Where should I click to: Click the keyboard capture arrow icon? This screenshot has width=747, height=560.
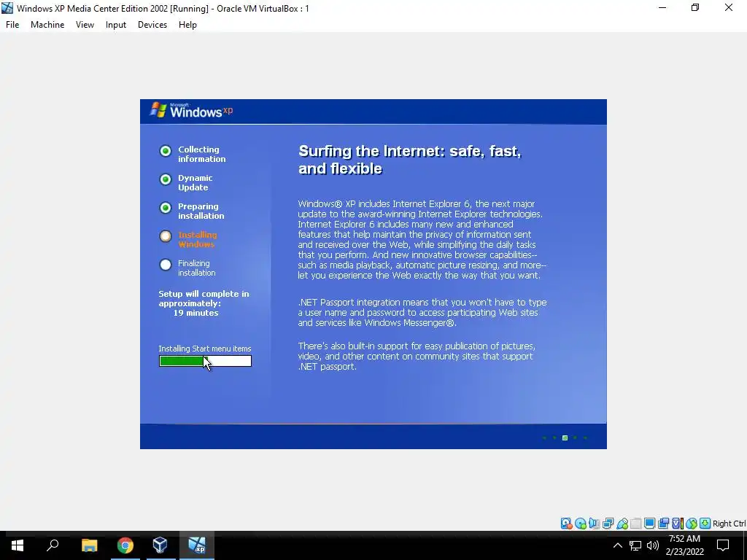(705, 524)
